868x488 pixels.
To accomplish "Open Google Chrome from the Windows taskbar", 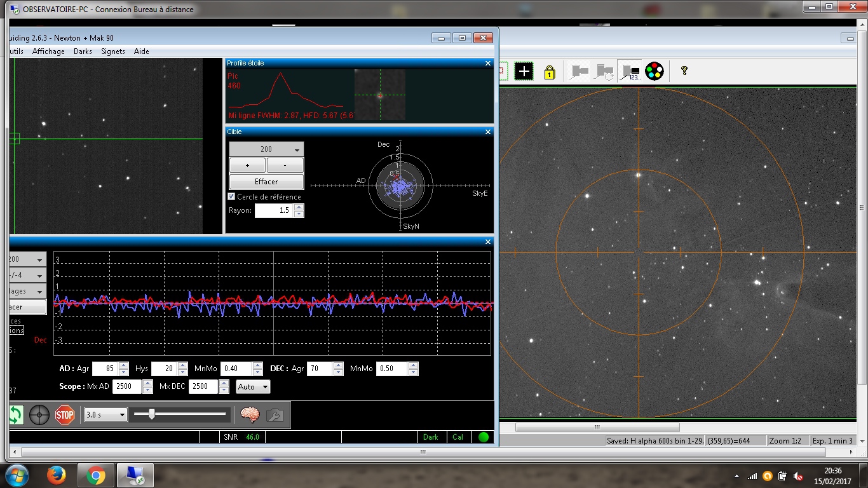I will [96, 475].
